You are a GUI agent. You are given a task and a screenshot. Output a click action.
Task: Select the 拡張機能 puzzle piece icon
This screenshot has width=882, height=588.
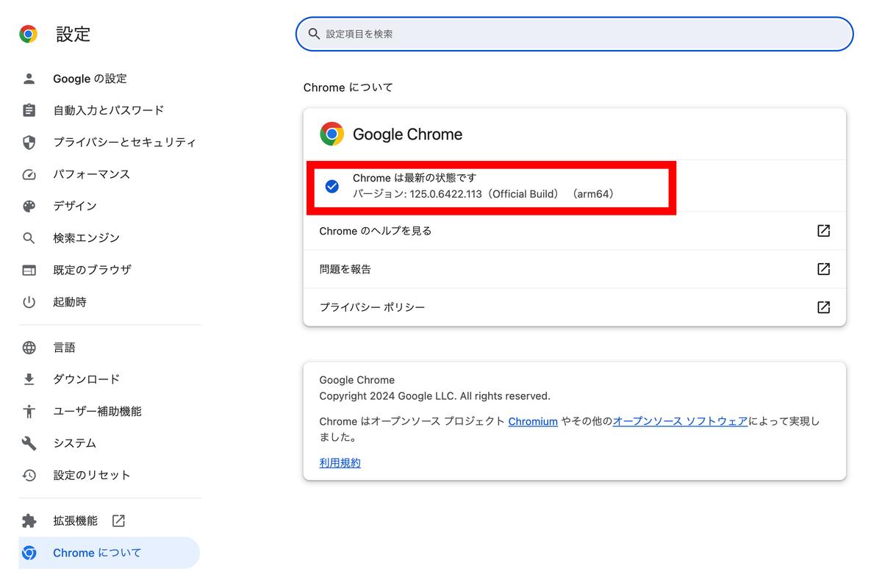[29, 520]
